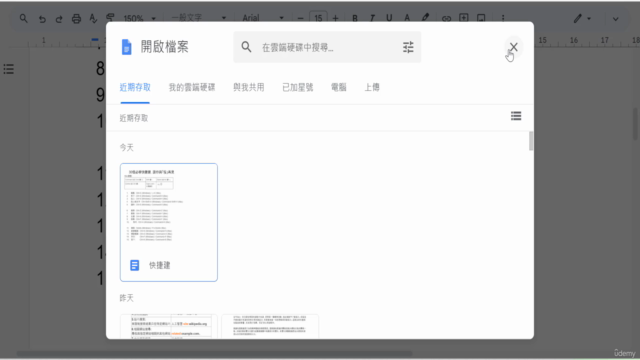Add a comment from the toolbar
The width and height of the screenshot is (640, 360).
tap(464, 18)
